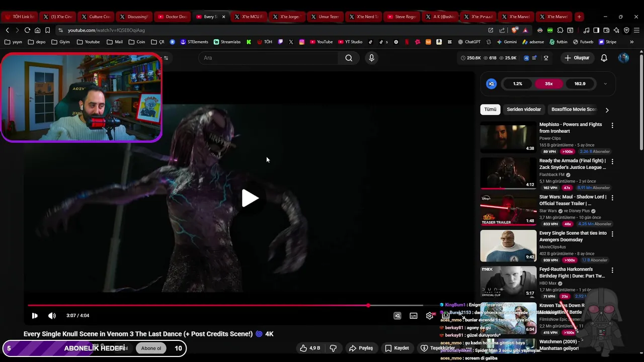The width and height of the screenshot is (644, 362).
Task: Switch to the Steve Roger browser tab
Action: [x=402, y=17]
